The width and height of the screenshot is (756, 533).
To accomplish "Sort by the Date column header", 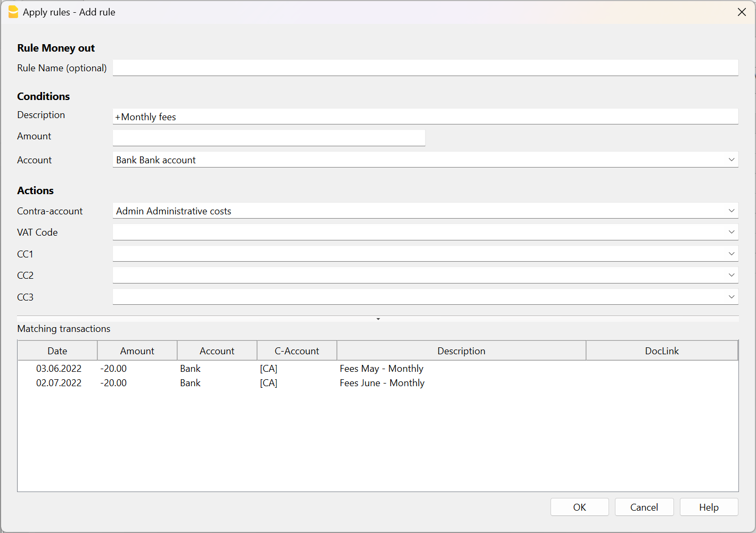I will point(57,351).
